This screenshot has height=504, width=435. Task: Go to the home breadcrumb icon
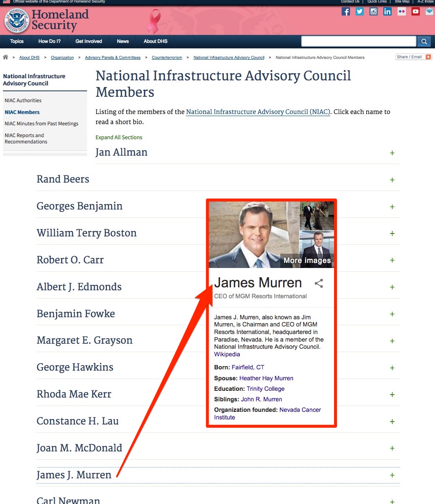(x=5, y=57)
